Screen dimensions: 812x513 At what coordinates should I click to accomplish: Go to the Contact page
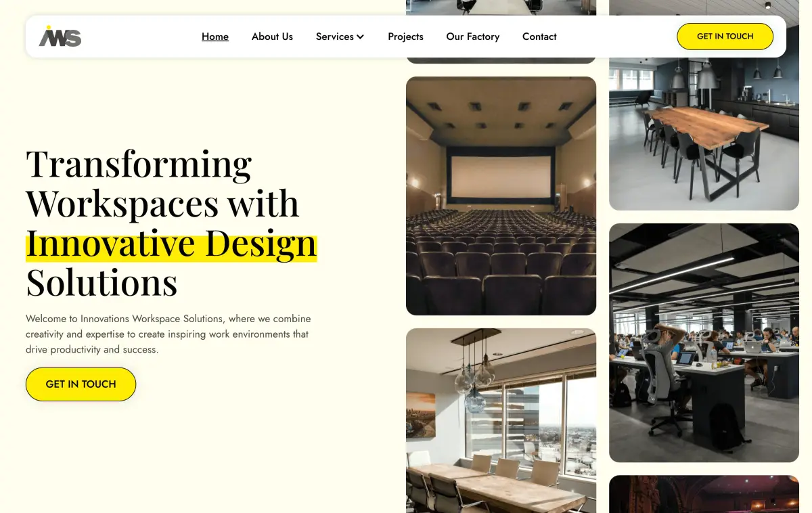tap(539, 37)
